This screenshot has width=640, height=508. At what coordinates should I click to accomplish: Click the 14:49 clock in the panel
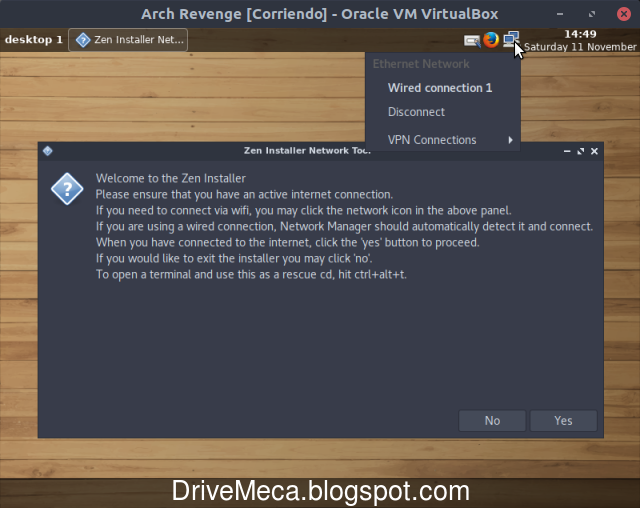point(580,34)
